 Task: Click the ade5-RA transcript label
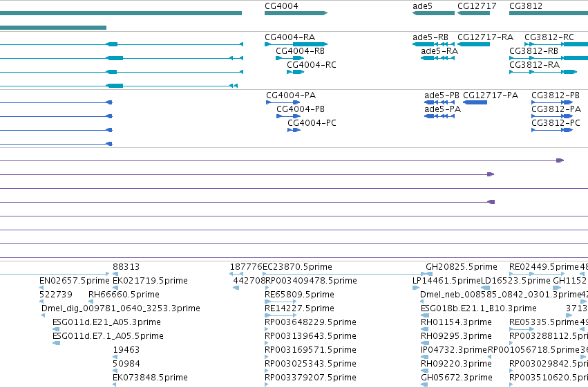(x=439, y=51)
